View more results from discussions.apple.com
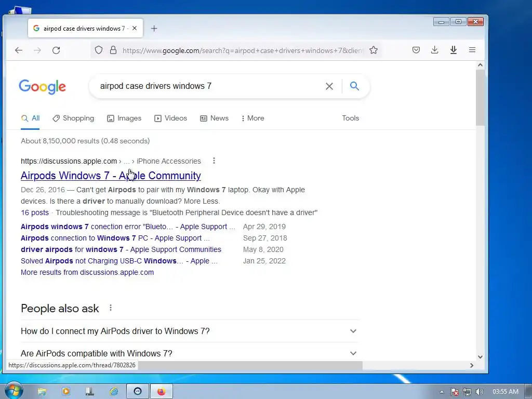Image resolution: width=532 pixels, height=399 pixels. click(x=87, y=272)
